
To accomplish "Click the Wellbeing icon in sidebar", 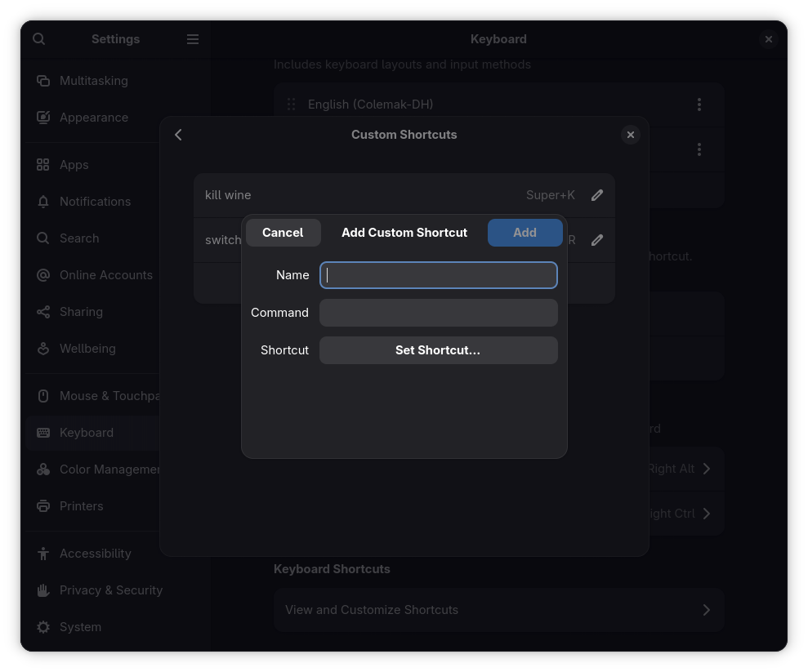I will (43, 349).
